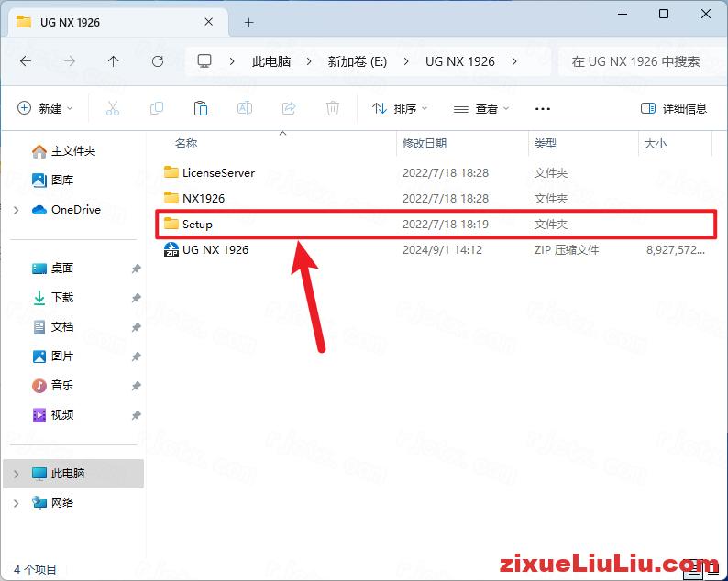Image resolution: width=728 pixels, height=581 pixels.
Task: Click the UG NX 1926 ZIP file icon
Action: click(x=171, y=249)
